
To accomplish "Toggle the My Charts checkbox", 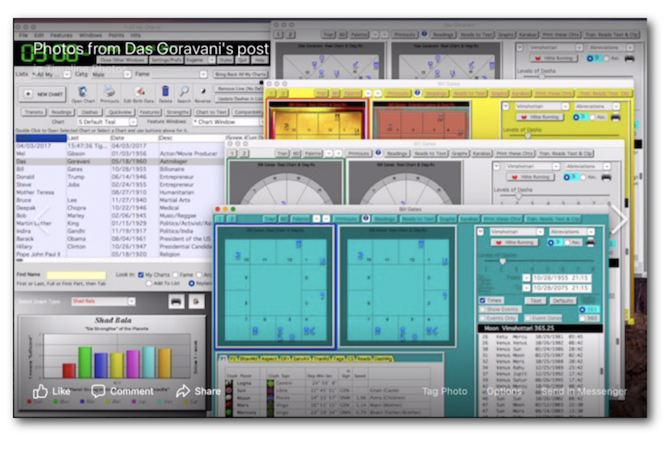I will tap(140, 274).
